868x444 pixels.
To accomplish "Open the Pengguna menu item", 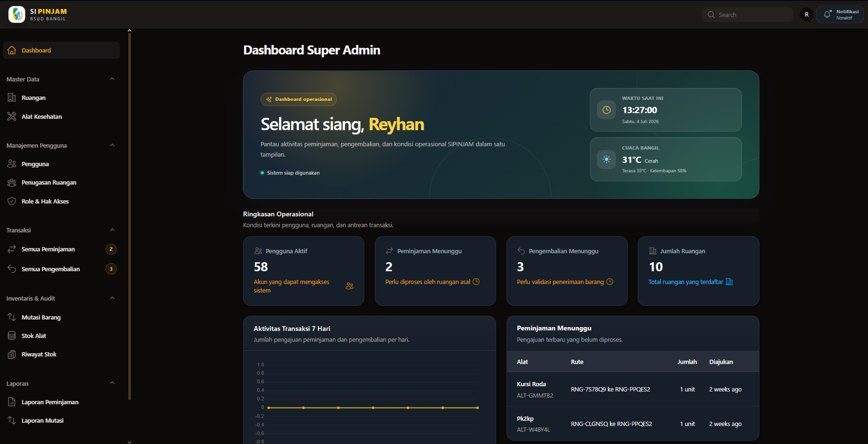I will 61,164.
